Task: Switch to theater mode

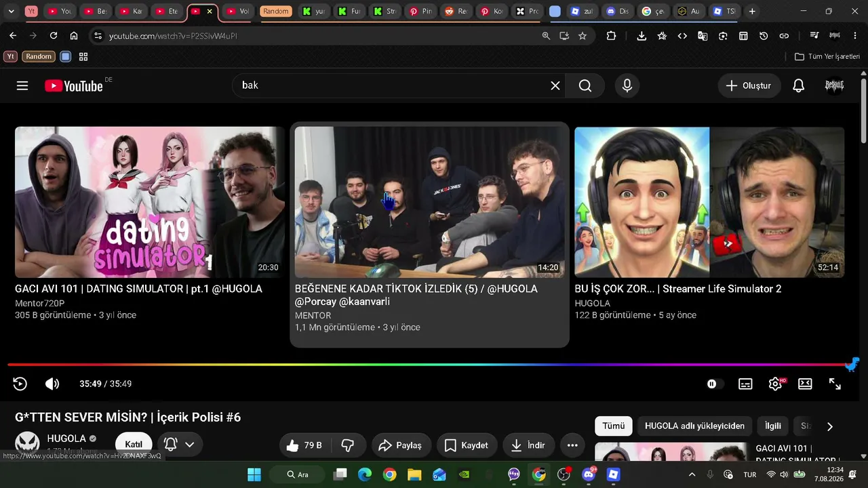Action: tap(805, 384)
